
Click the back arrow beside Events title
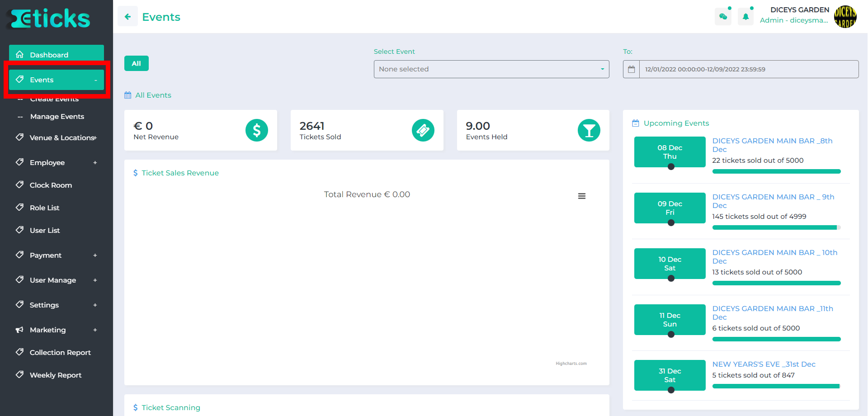(128, 17)
